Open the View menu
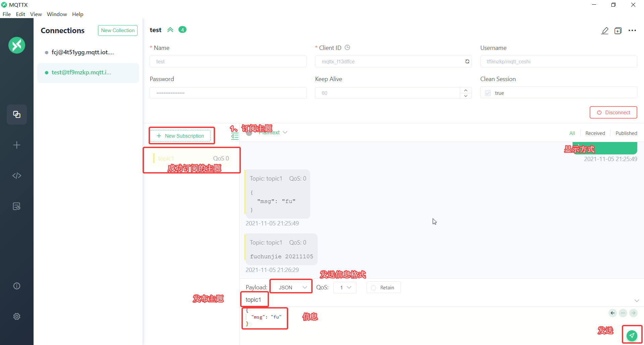 pos(36,14)
